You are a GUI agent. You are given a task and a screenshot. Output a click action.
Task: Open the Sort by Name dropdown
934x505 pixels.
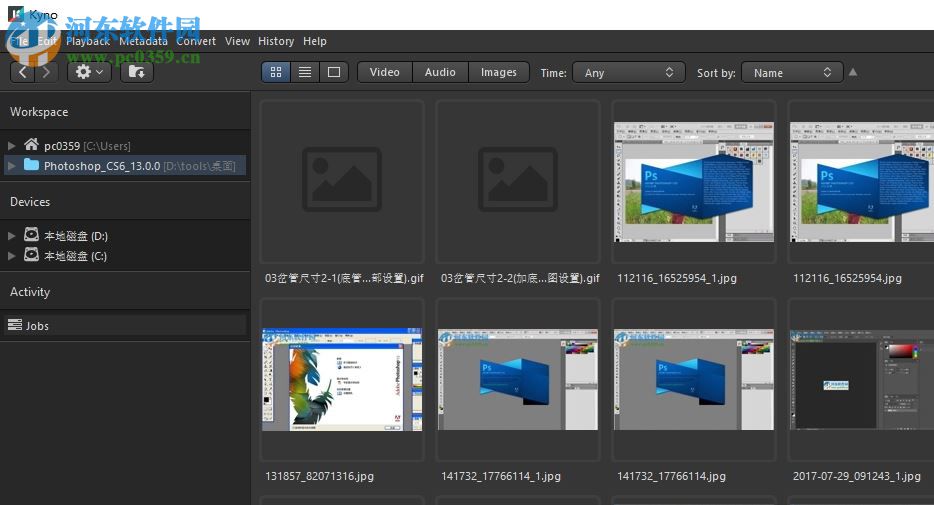point(792,73)
